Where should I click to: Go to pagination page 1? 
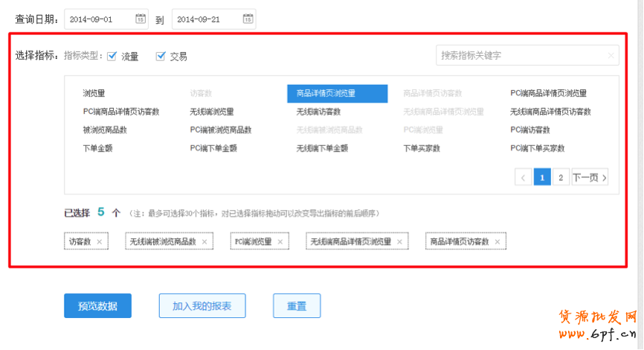542,178
